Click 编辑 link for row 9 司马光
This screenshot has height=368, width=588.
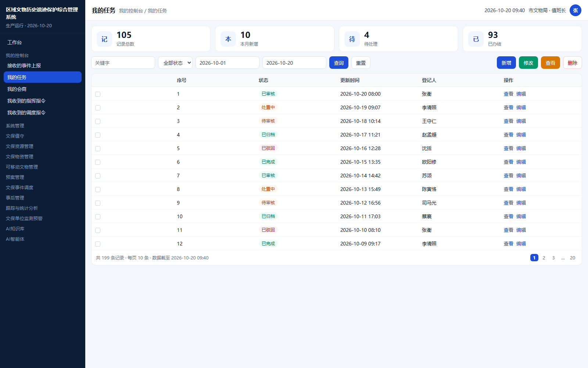[521, 203]
